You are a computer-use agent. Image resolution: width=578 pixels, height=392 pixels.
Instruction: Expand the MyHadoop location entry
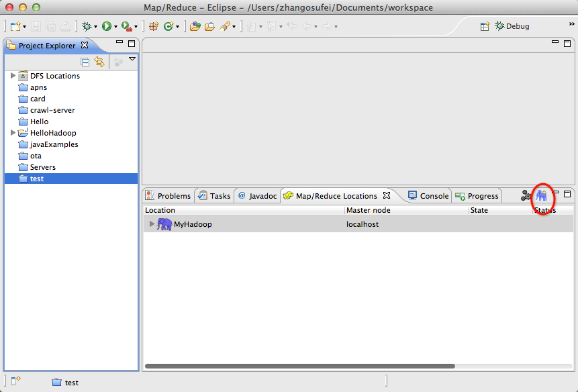click(x=152, y=224)
